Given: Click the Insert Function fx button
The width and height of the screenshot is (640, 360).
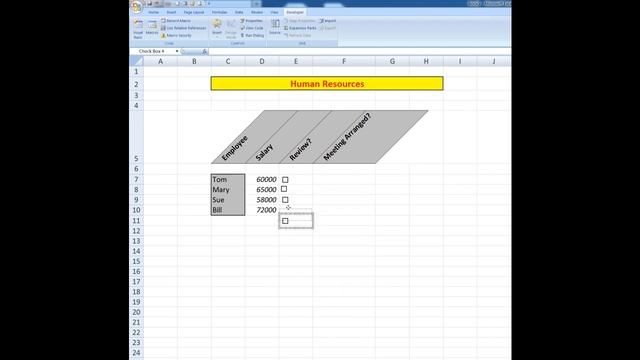Looking at the screenshot, I should (x=204, y=51).
